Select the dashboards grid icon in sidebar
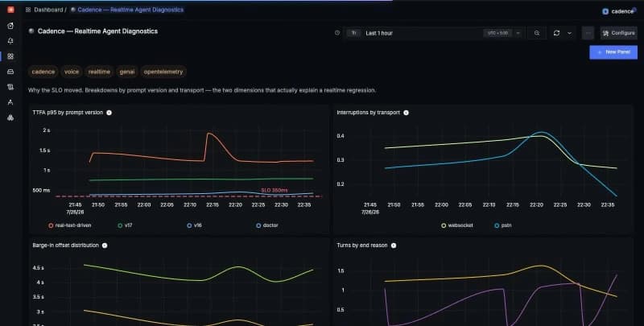 10,56
